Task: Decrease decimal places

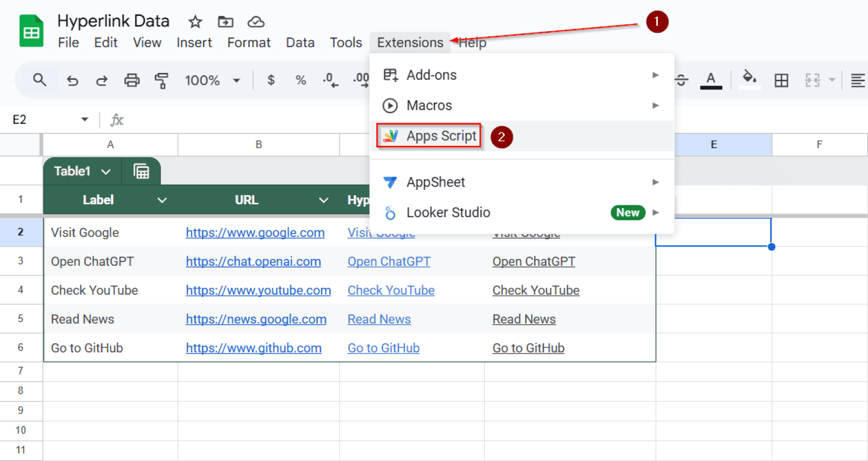Action: pyautogui.click(x=330, y=80)
